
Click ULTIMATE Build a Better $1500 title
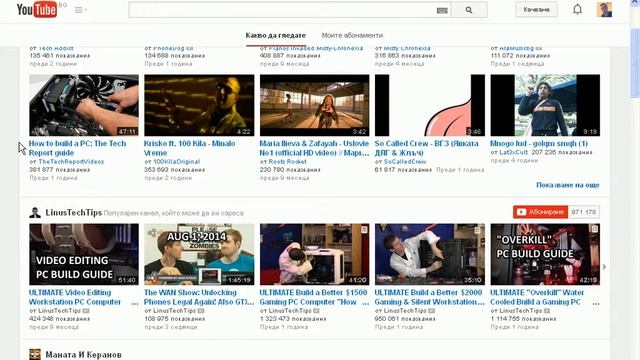pyautogui.click(x=313, y=297)
